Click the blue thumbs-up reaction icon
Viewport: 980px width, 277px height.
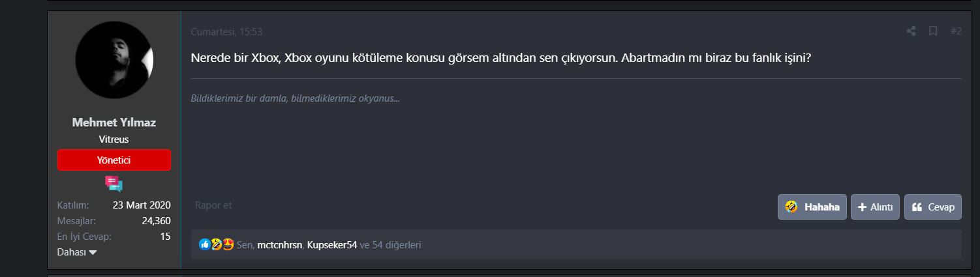click(205, 244)
